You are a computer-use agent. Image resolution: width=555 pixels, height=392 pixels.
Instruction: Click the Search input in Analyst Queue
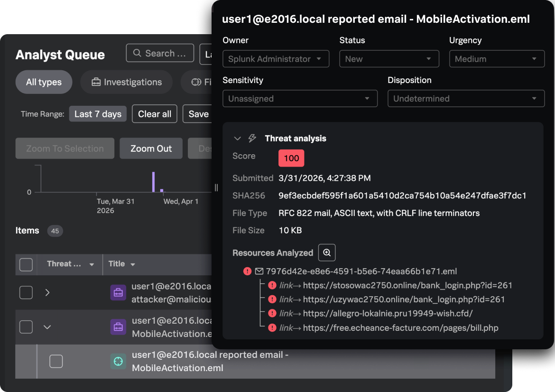tap(160, 53)
